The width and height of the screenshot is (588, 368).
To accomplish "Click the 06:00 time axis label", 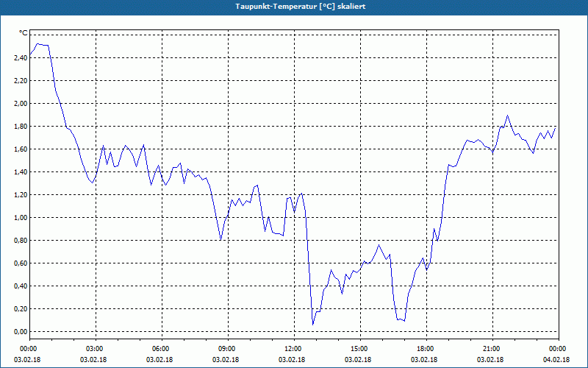I will coord(162,349).
